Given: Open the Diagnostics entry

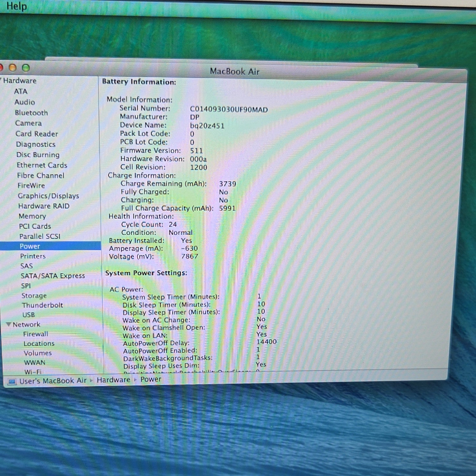Looking at the screenshot, I should [x=36, y=144].
